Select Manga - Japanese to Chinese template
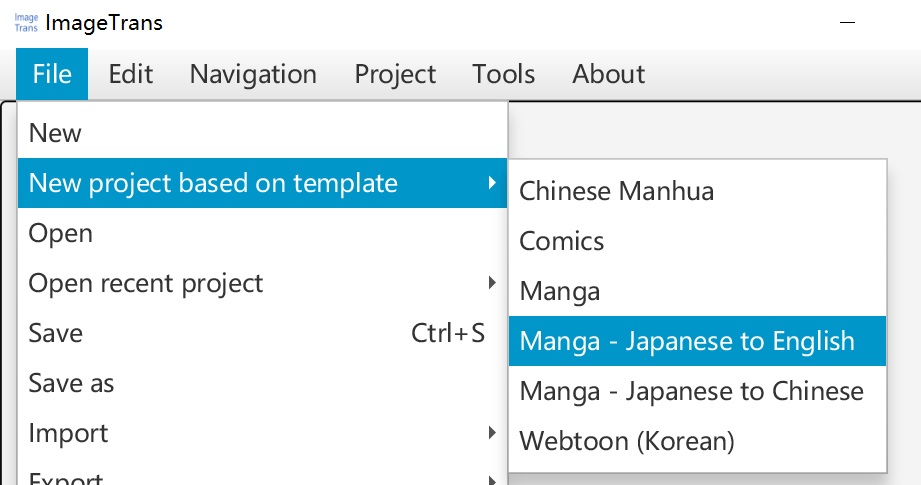This screenshot has height=485, width=921. tap(697, 391)
